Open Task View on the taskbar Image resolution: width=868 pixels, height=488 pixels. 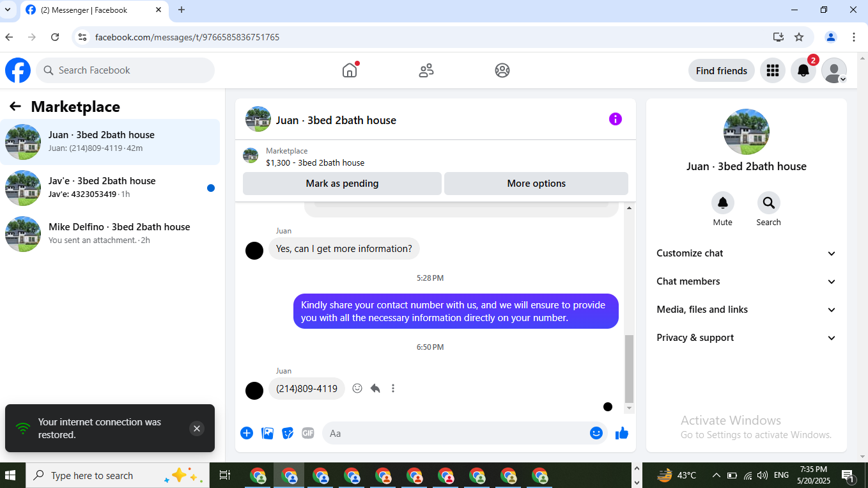pyautogui.click(x=224, y=475)
